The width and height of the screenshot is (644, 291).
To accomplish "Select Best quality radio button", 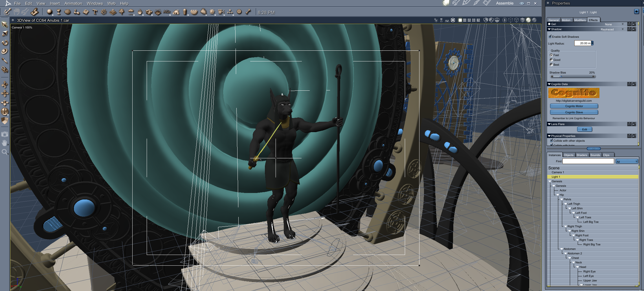I will [x=551, y=65].
